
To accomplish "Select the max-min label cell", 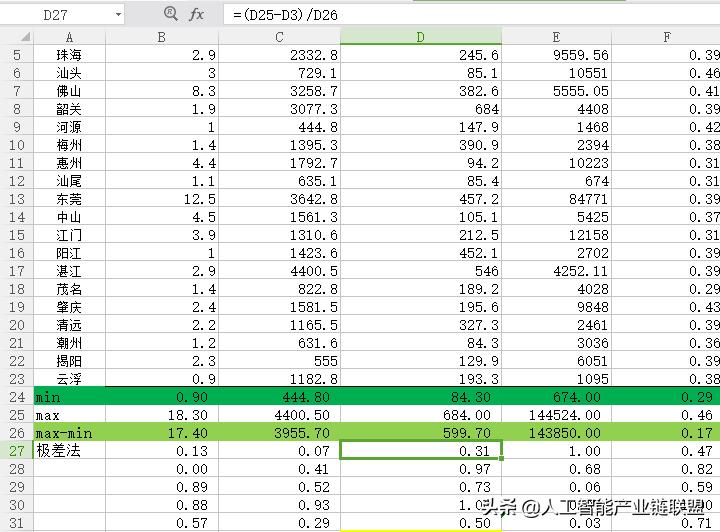I will [x=69, y=432].
